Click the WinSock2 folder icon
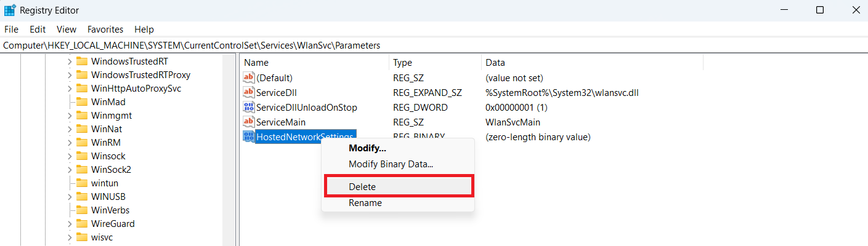 (82, 170)
